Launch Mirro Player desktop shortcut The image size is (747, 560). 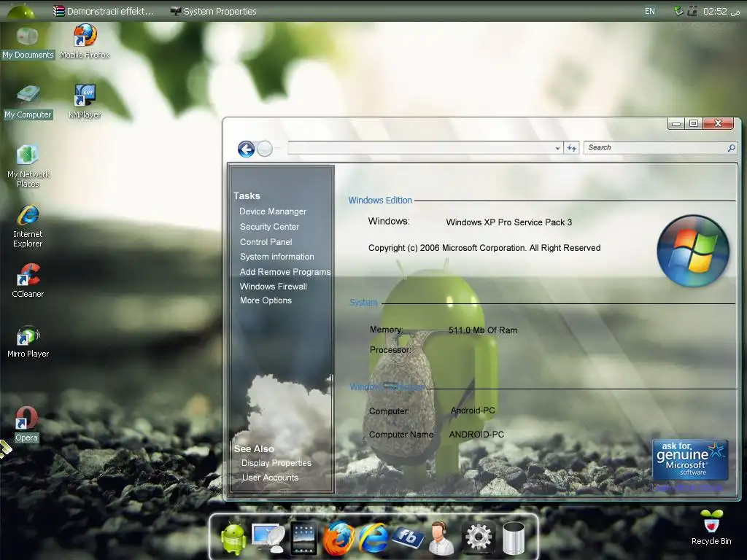pyautogui.click(x=28, y=342)
